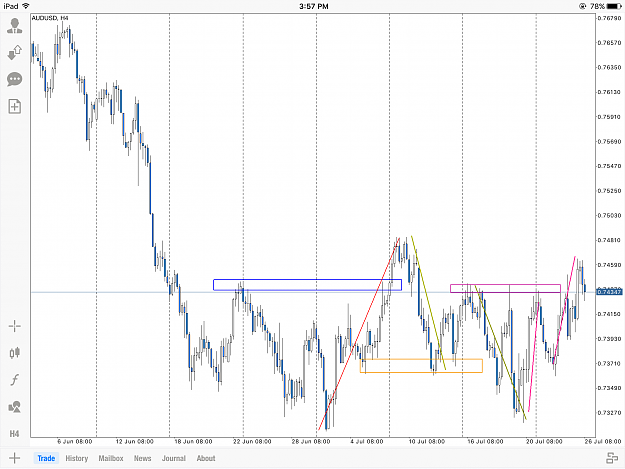This screenshot has height=469, width=625.
Task: Open the chat speech bubble icon
Action: point(15,79)
